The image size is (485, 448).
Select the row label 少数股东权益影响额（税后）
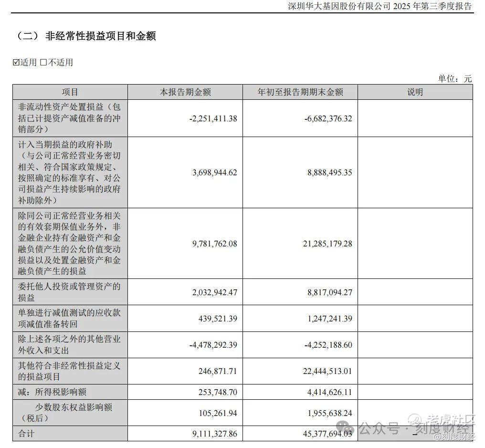pos(66,413)
